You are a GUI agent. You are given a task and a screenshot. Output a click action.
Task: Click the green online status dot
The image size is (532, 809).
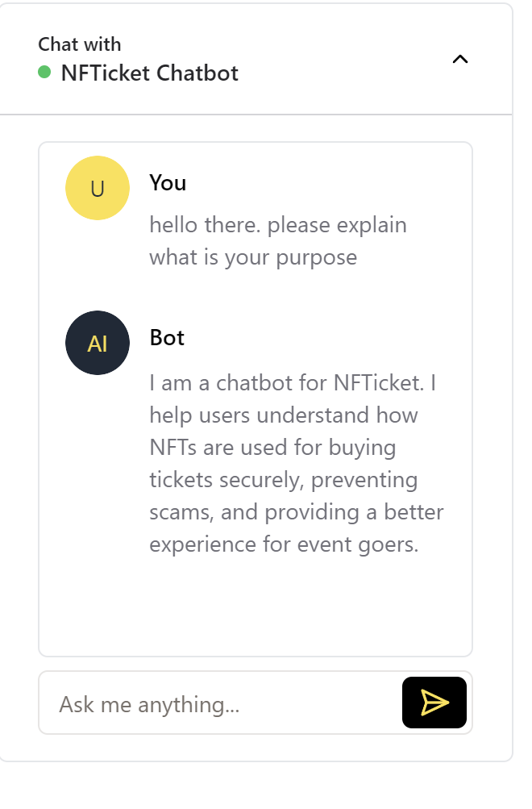pos(45,73)
